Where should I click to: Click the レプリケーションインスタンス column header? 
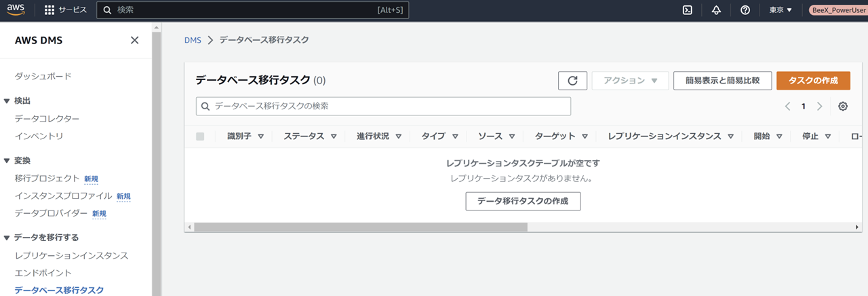pyautogui.click(x=665, y=136)
